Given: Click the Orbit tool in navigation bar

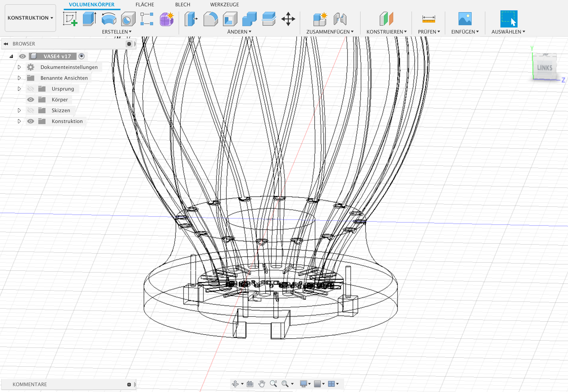Looking at the screenshot, I should tap(235, 384).
